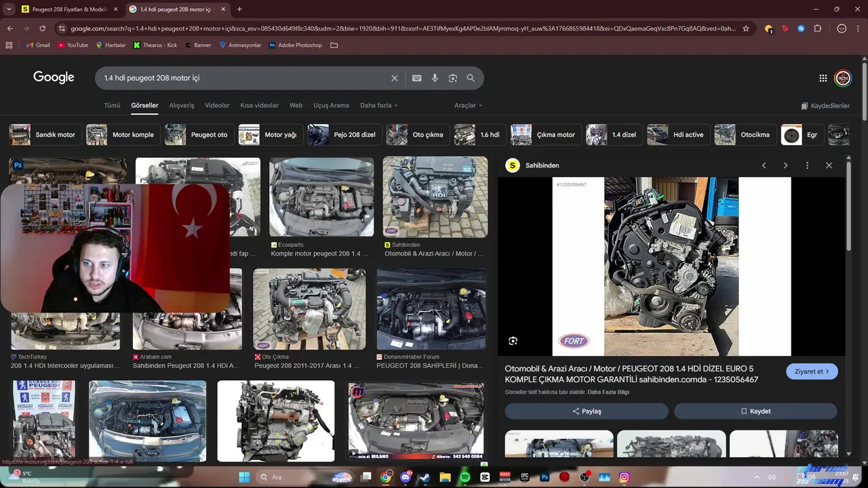Open a new browser tab

239,9
